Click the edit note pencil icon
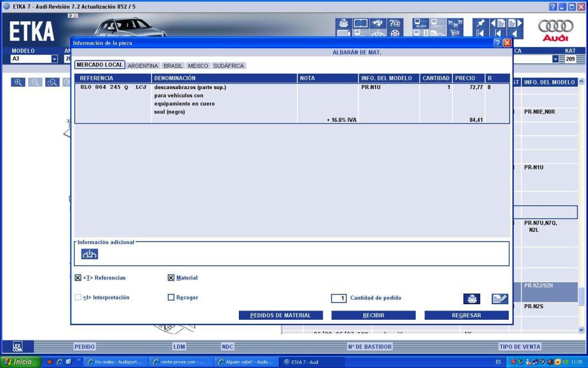 click(500, 298)
